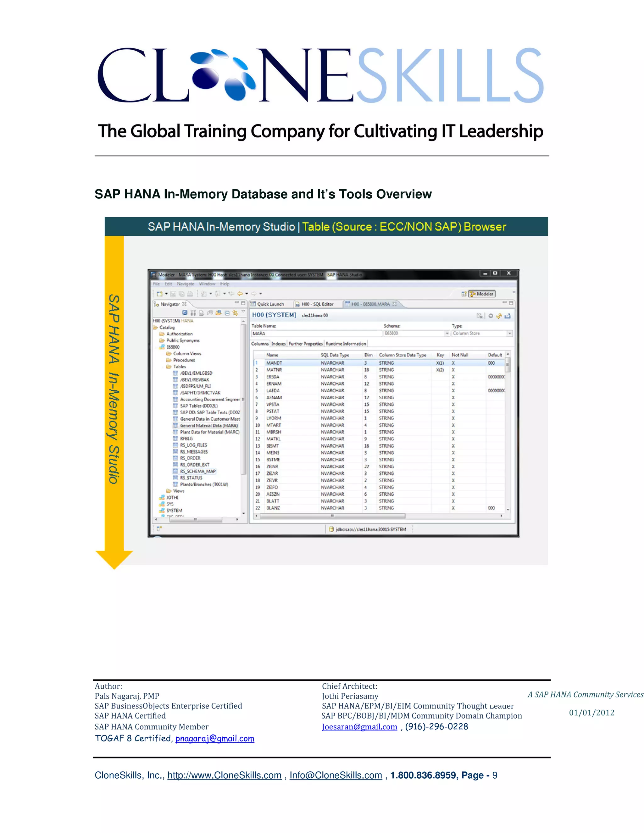Open the Runtime Information tab
Viewport: 644px width, 833px height.
(x=346, y=344)
